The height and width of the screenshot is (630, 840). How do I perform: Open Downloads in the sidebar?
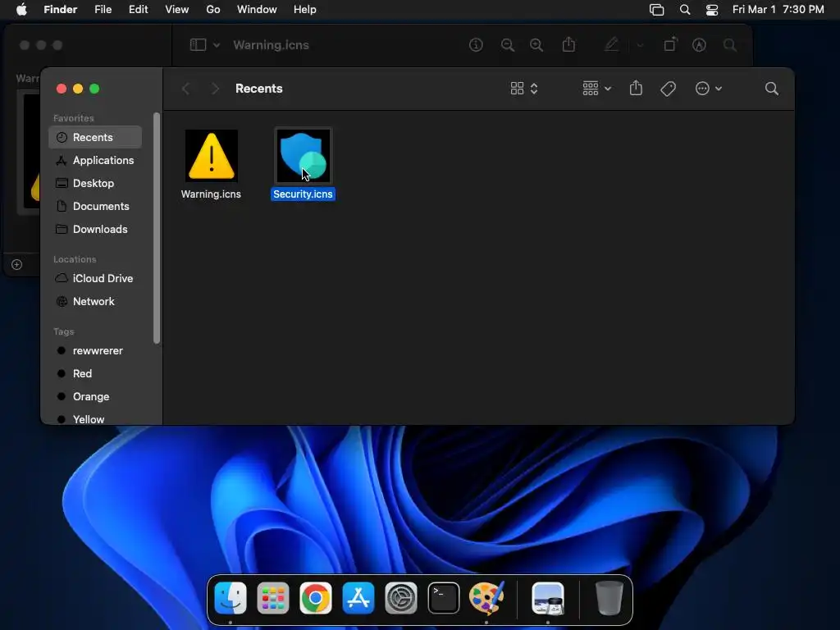pos(95,230)
